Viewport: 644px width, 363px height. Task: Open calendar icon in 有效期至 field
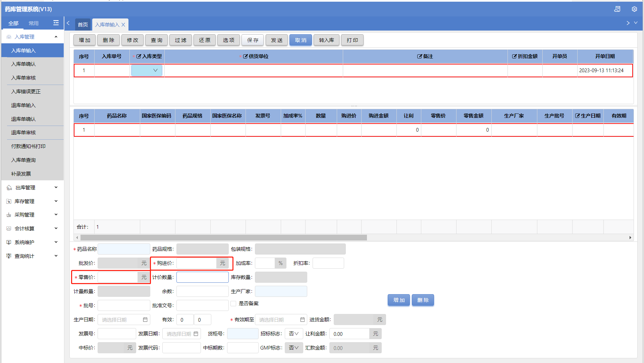pos(302,320)
